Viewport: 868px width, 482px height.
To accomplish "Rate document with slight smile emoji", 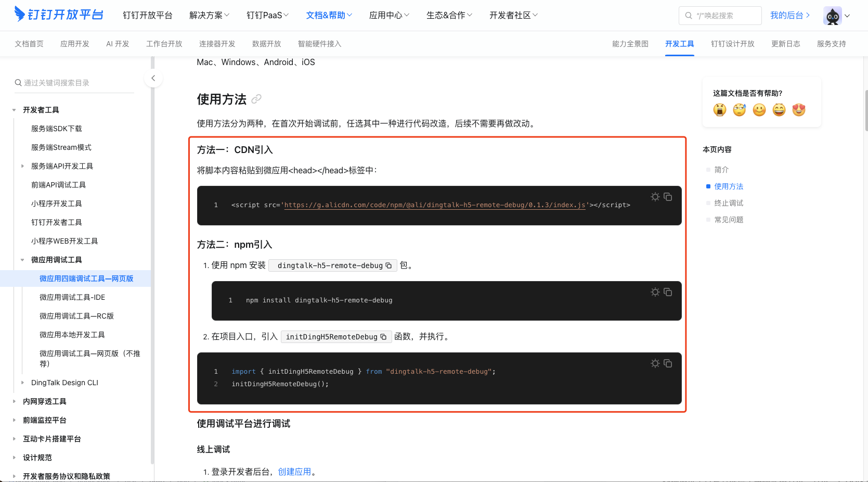I will 759,110.
